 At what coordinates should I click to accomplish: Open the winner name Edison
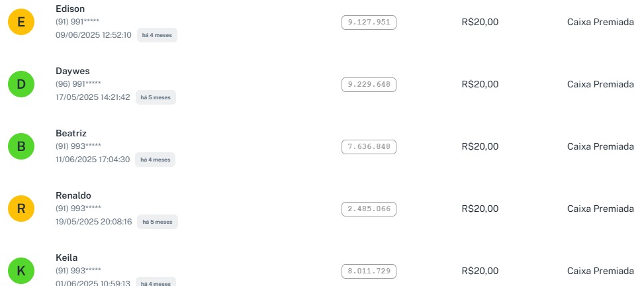coord(70,9)
